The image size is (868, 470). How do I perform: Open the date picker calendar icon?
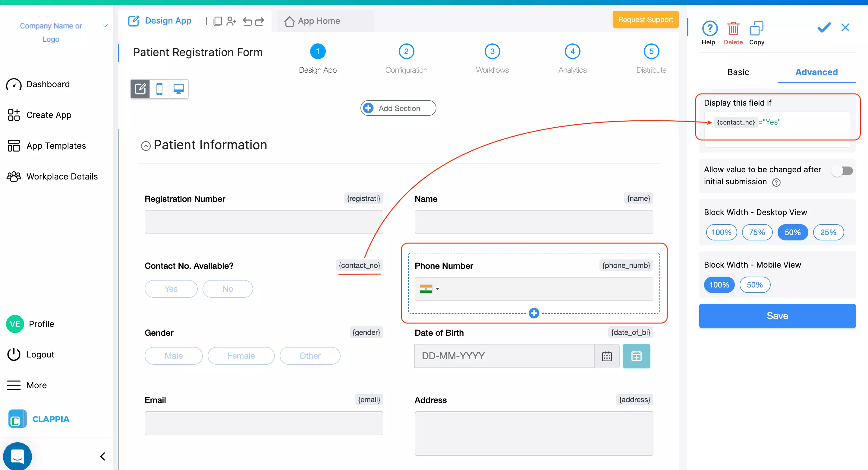coord(606,356)
